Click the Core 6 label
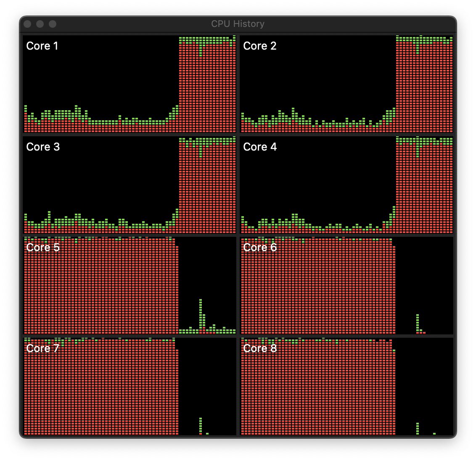476x461 pixels. (x=260, y=247)
